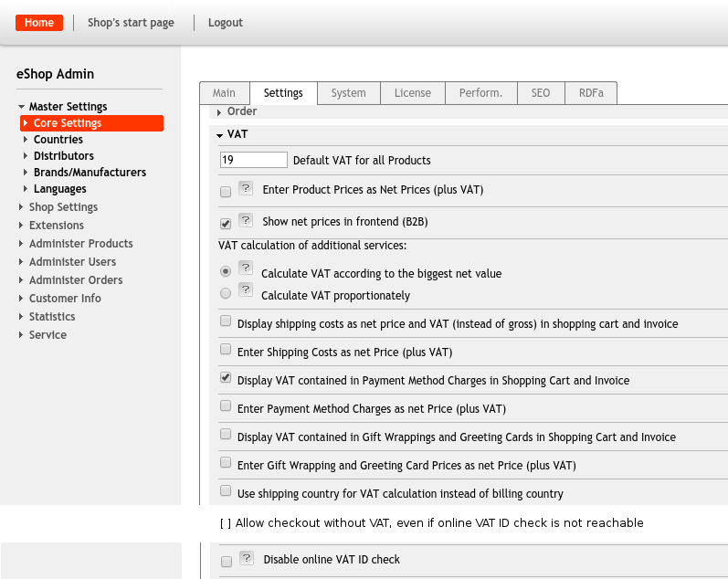This screenshot has height=579, width=728.
Task: Select Calculate VAT proportionately radio button
Action: tap(226, 293)
